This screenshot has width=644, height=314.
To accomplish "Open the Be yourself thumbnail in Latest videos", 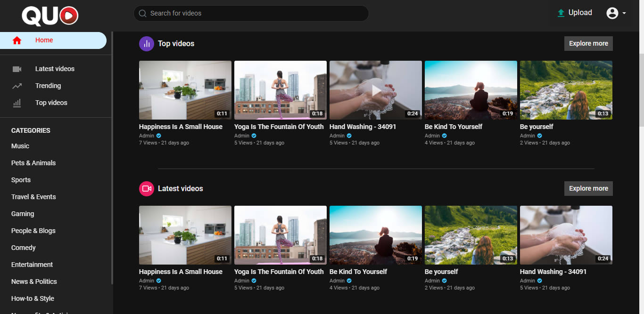I will click(x=471, y=235).
